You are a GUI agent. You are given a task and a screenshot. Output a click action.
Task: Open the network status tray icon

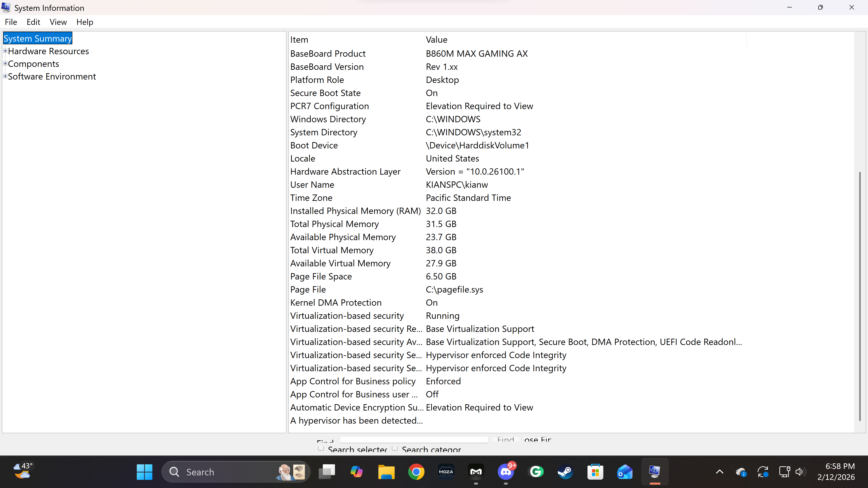pyautogui.click(x=784, y=472)
